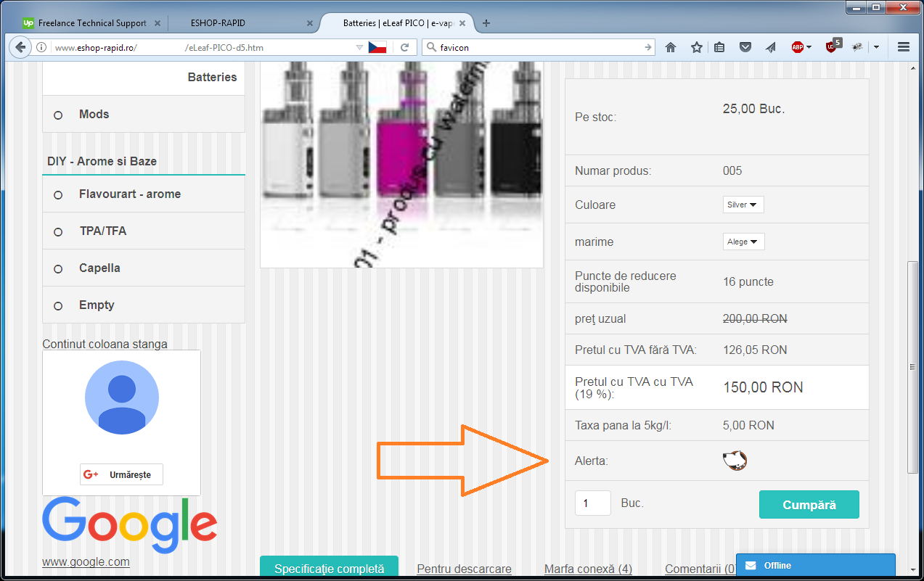Open the Mods category
This screenshot has height=581, width=924.
(x=144, y=114)
